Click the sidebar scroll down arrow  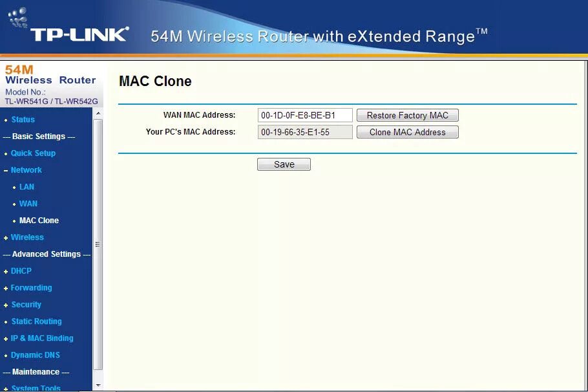(x=98, y=386)
